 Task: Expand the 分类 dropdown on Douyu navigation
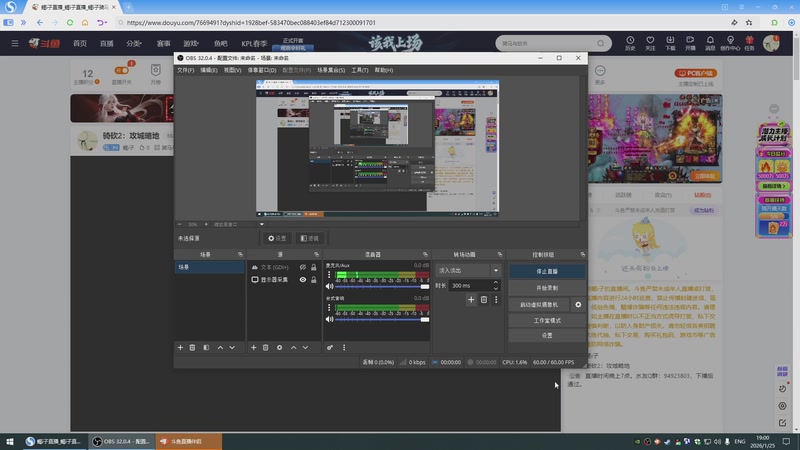coord(135,43)
